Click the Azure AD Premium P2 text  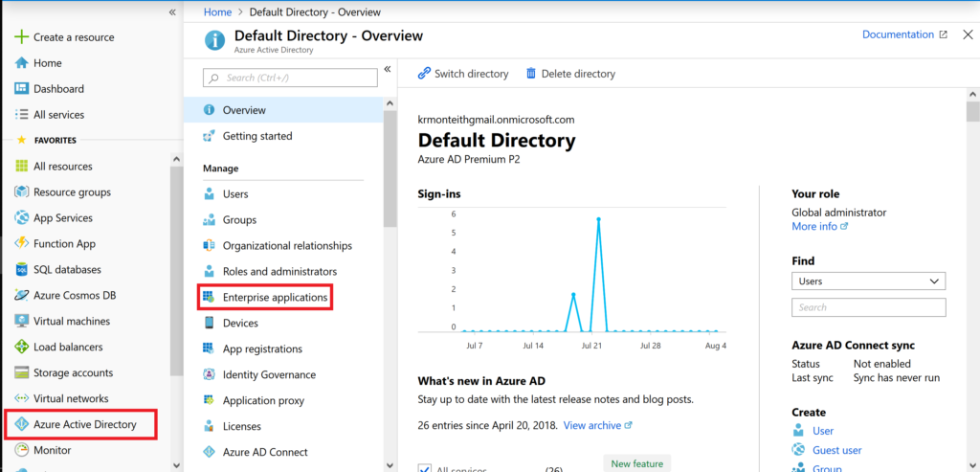[469, 160]
